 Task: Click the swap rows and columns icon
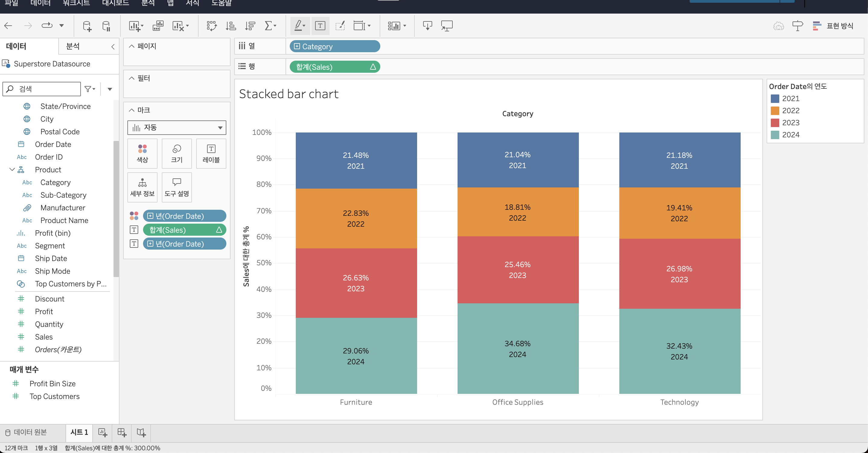(x=211, y=26)
